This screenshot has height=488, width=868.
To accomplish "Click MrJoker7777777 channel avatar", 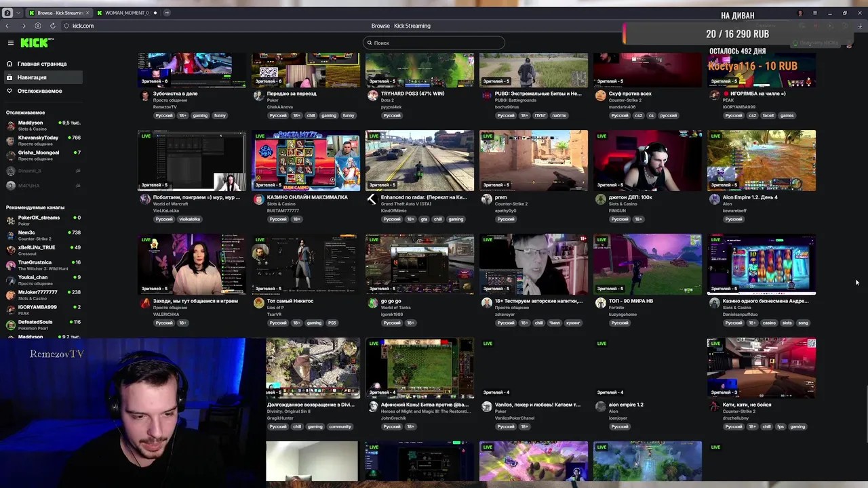I will pos(10,295).
